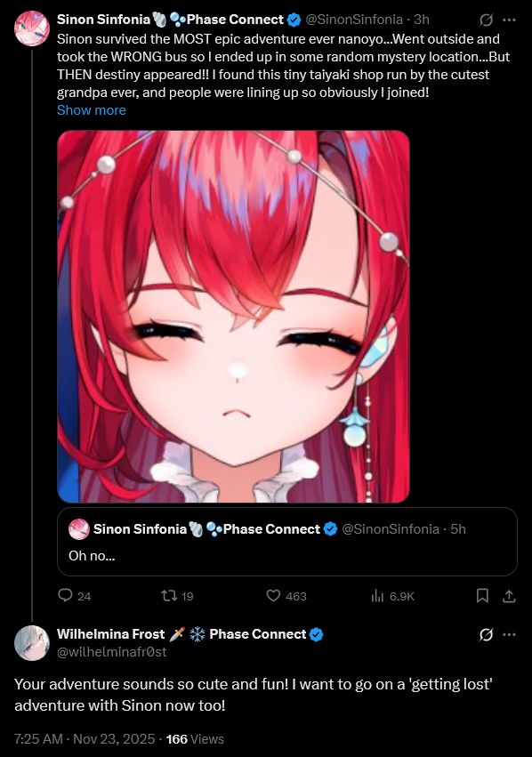Like the tweet with 463 likes
532x757 pixels.
273,596
